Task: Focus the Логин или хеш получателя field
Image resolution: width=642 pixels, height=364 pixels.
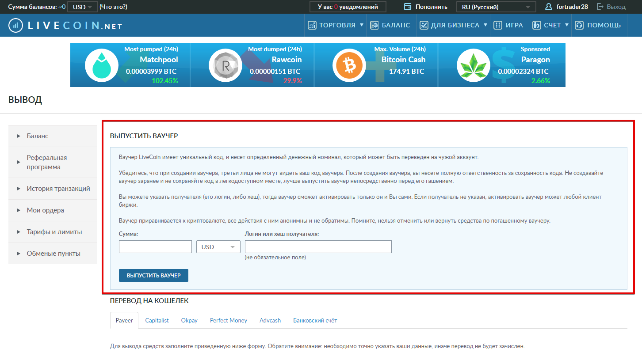Action: pos(318,247)
